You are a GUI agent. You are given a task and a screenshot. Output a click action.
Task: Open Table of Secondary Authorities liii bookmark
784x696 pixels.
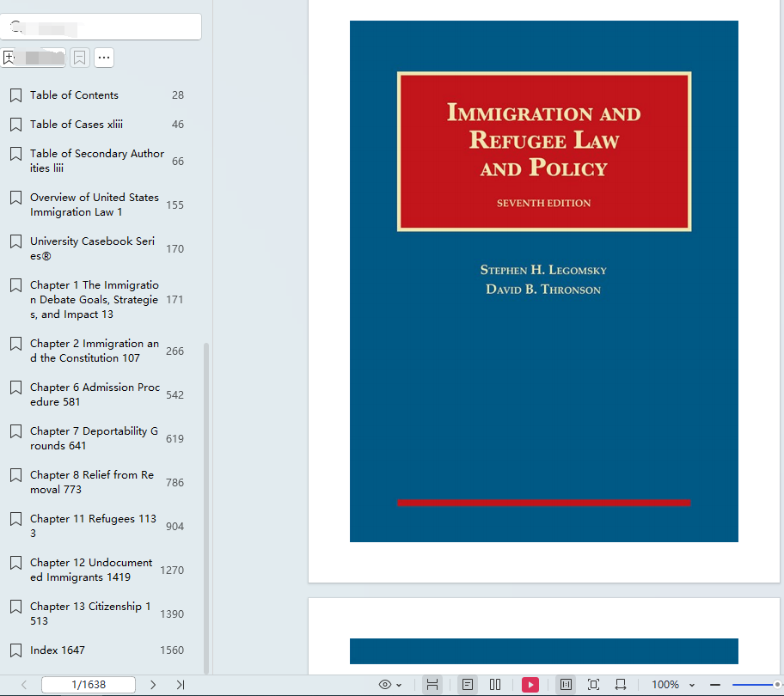pos(97,161)
